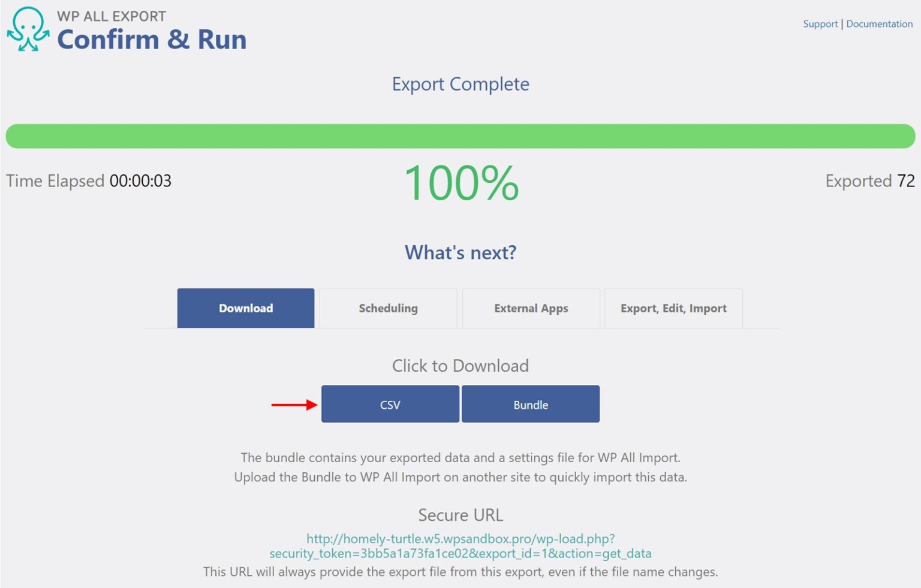The image size is (921, 588).
Task: Click the green export progress bar
Action: (x=460, y=136)
